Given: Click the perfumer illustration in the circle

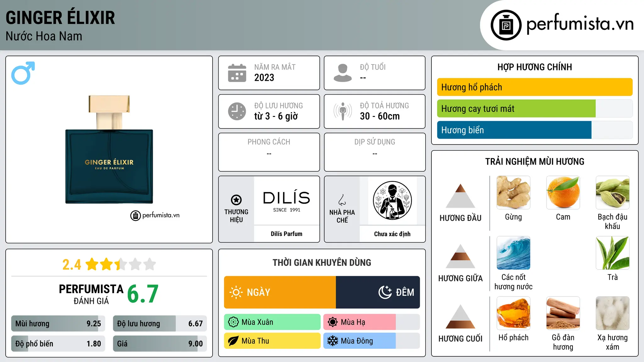Looking at the screenshot, I should 392,200.
